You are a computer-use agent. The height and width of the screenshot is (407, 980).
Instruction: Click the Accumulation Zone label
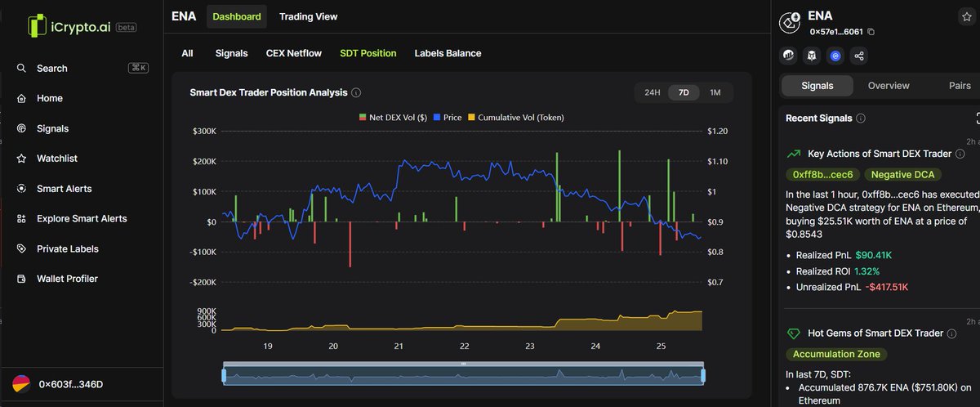[836, 355]
